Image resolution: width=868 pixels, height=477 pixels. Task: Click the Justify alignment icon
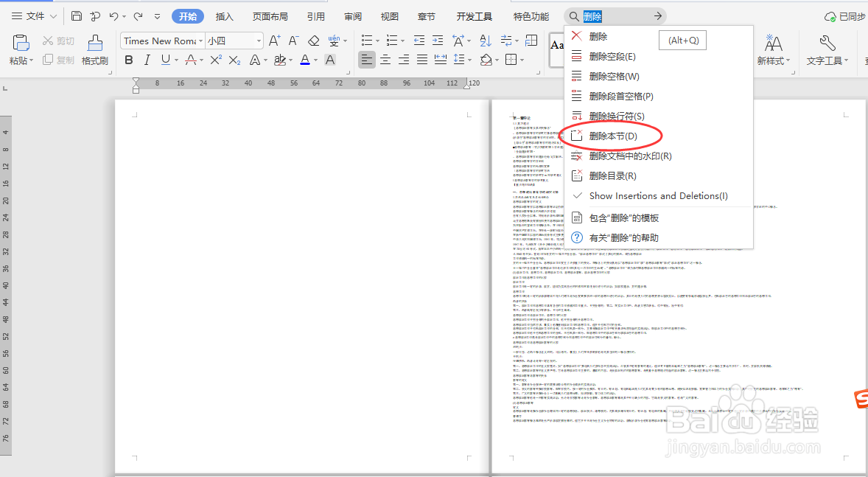point(421,60)
